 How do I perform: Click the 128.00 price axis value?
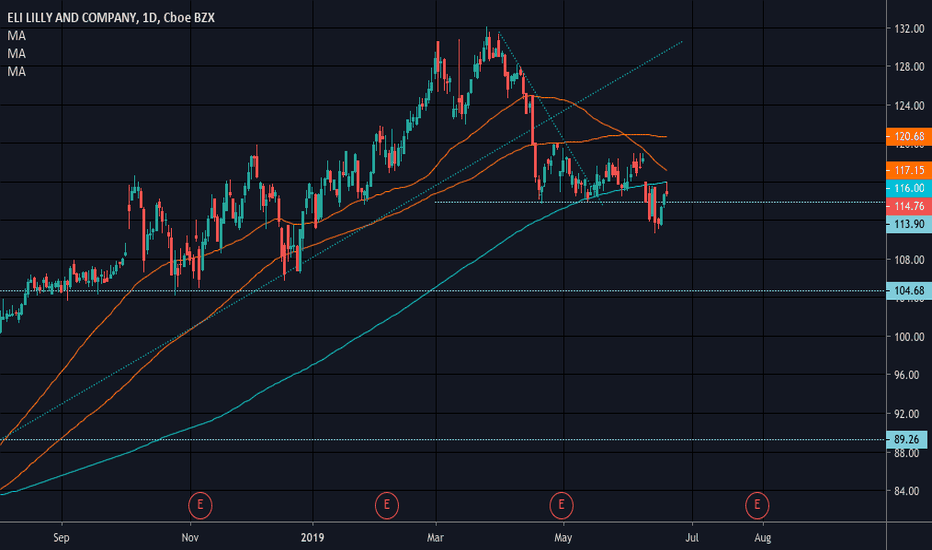coord(909,67)
